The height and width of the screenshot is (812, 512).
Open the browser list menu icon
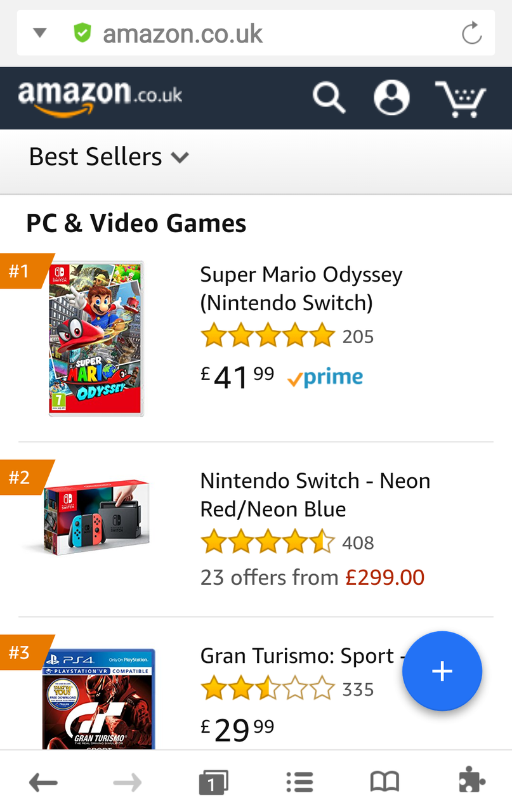(x=299, y=783)
